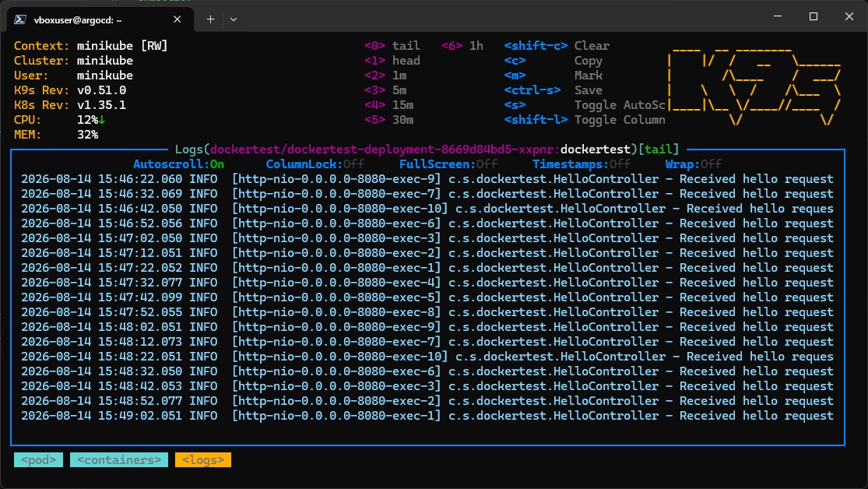Open the terminal profiles dropdown chevron
The width and height of the screenshot is (868, 489).
pyautogui.click(x=234, y=19)
